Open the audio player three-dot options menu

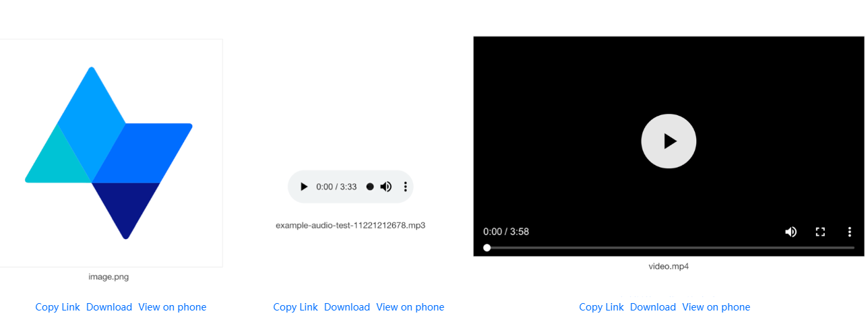pos(405,187)
